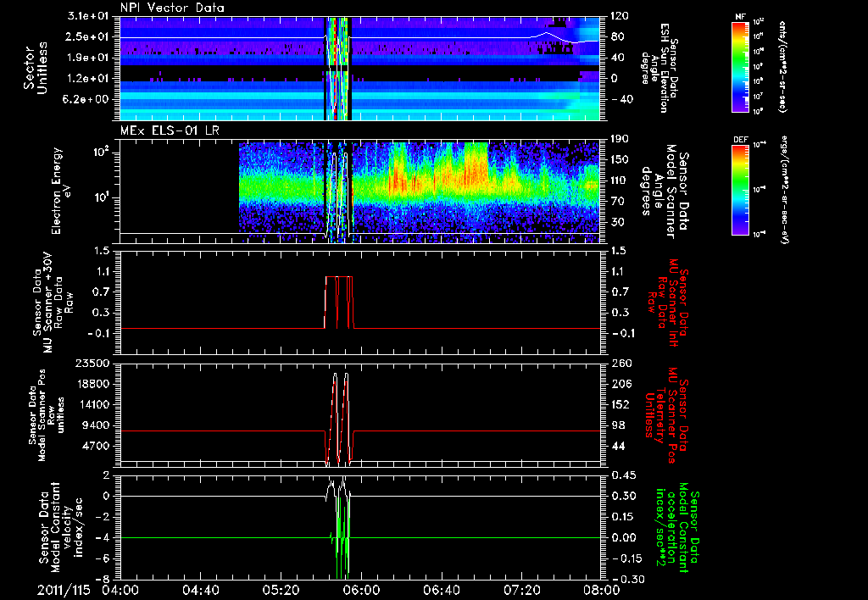Click the "Model Scanner Angle degrees" right label
The width and height of the screenshot is (868, 600).
coord(665,191)
